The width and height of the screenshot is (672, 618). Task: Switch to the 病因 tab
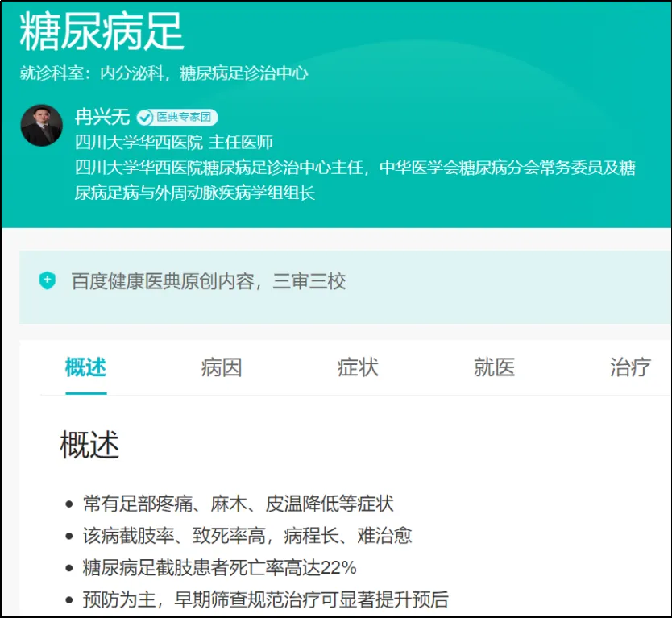[222, 367]
